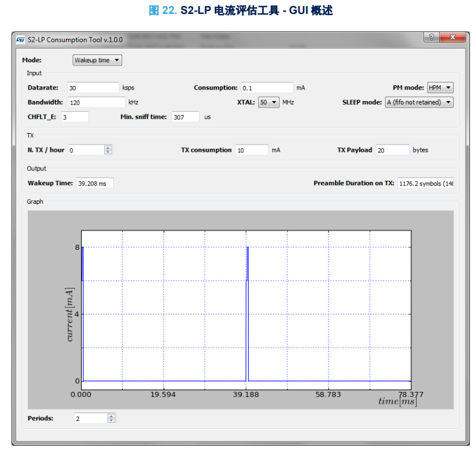
Task: Click the ST logo in the title bar
Action: tap(20, 39)
